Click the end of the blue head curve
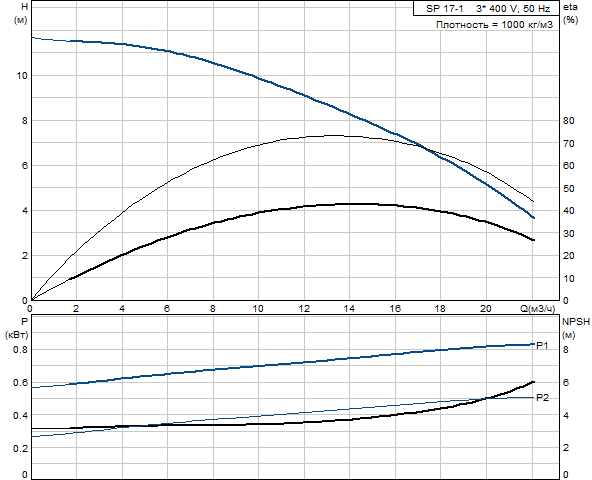 click(x=533, y=218)
